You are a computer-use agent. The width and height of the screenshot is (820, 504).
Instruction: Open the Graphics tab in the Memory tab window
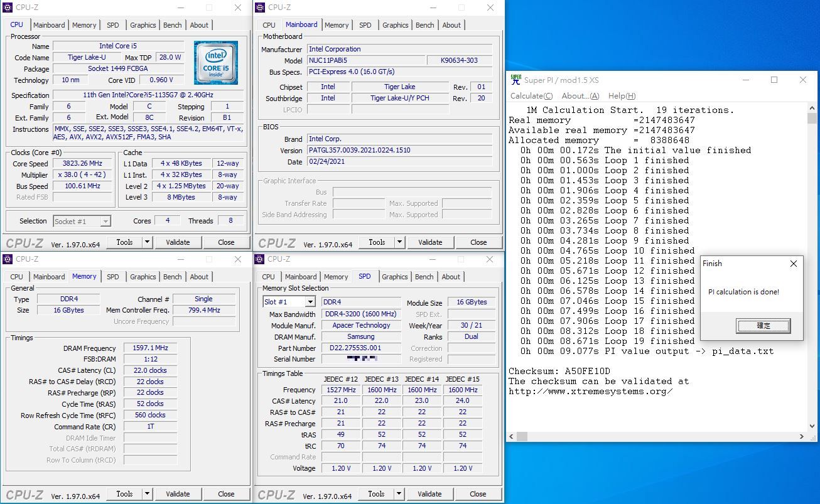click(x=143, y=277)
